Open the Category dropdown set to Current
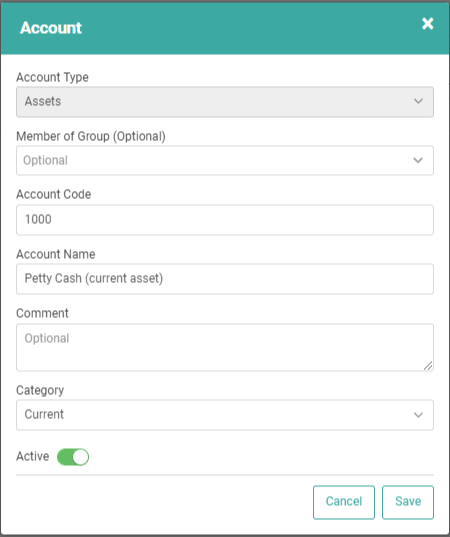This screenshot has height=537, width=450. (225, 415)
